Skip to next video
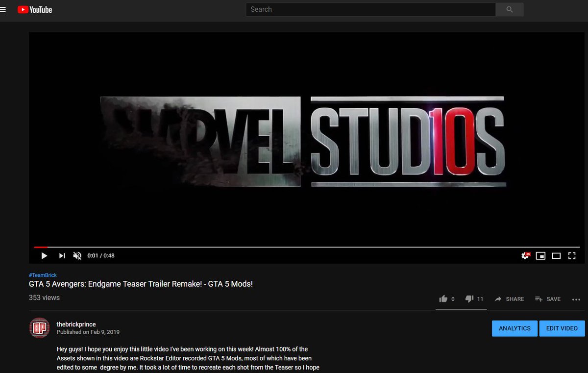 (x=62, y=255)
